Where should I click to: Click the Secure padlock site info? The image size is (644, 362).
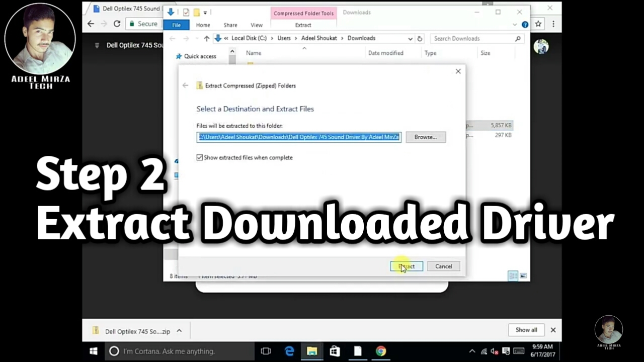tap(143, 24)
